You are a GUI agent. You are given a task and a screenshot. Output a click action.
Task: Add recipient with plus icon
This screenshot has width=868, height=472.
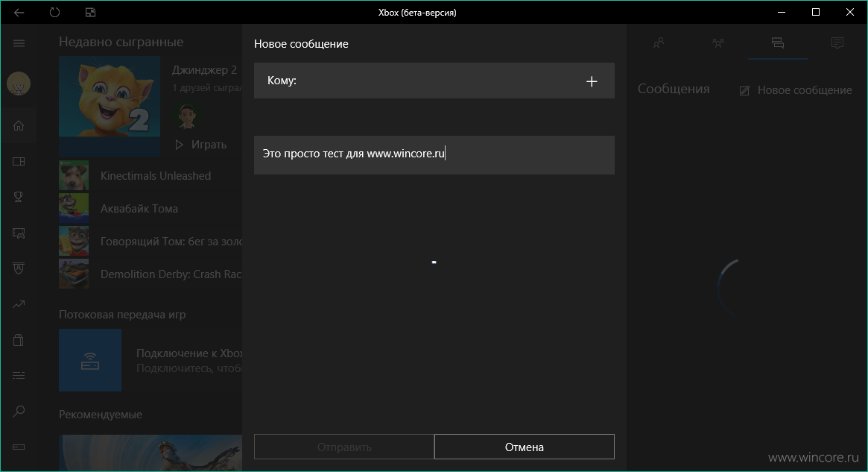click(x=592, y=81)
